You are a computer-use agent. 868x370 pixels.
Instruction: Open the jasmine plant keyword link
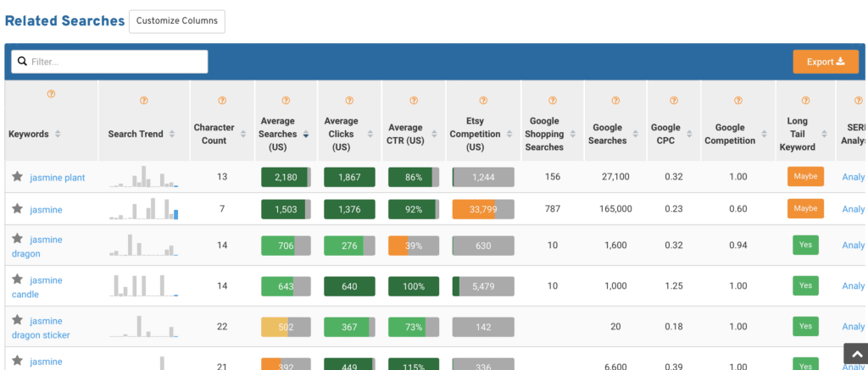click(x=58, y=178)
